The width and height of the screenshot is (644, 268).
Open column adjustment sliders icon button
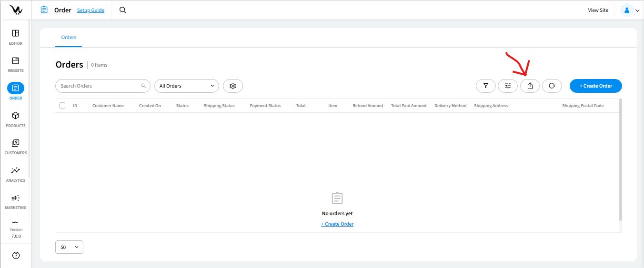tap(507, 86)
